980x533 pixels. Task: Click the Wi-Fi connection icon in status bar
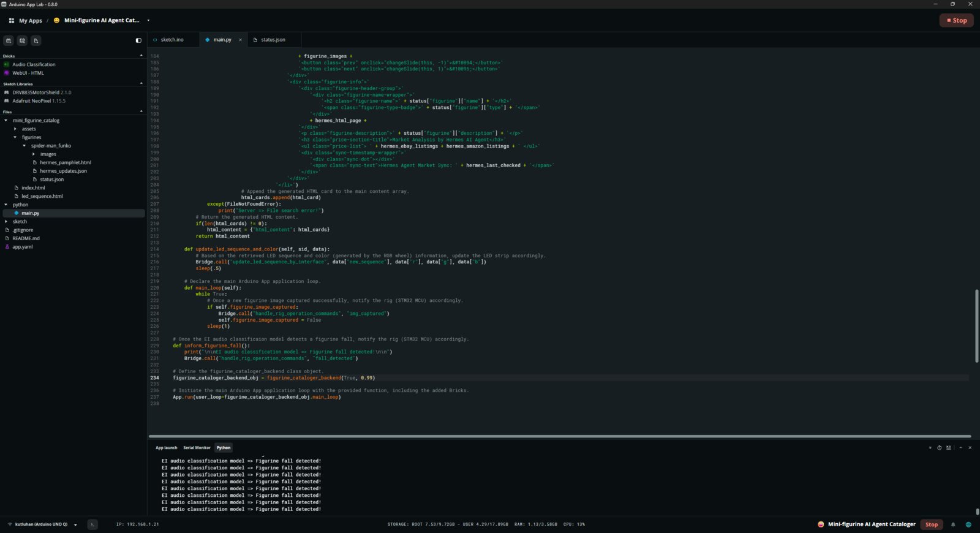click(x=10, y=524)
